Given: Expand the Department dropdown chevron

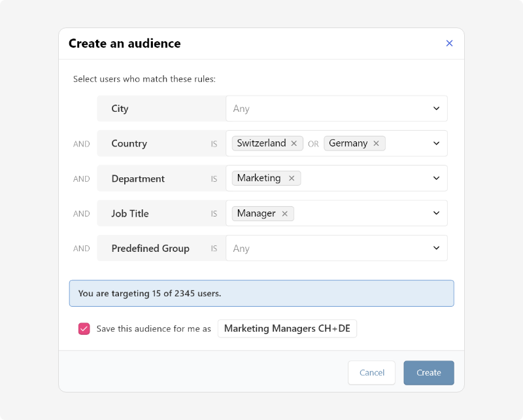Looking at the screenshot, I should pos(436,179).
